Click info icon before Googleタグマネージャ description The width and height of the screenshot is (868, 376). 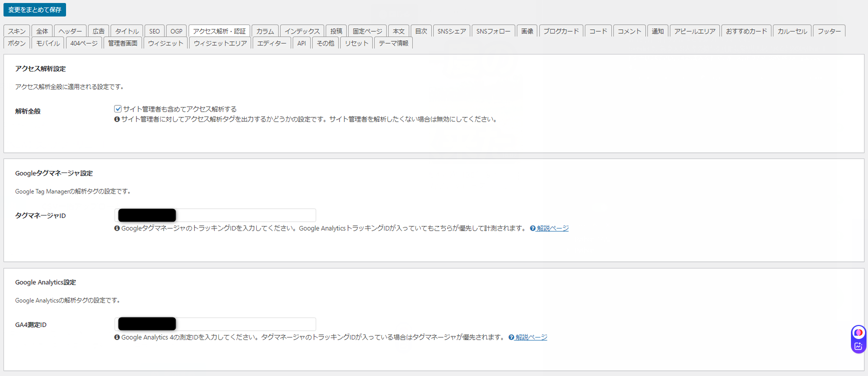click(x=117, y=228)
